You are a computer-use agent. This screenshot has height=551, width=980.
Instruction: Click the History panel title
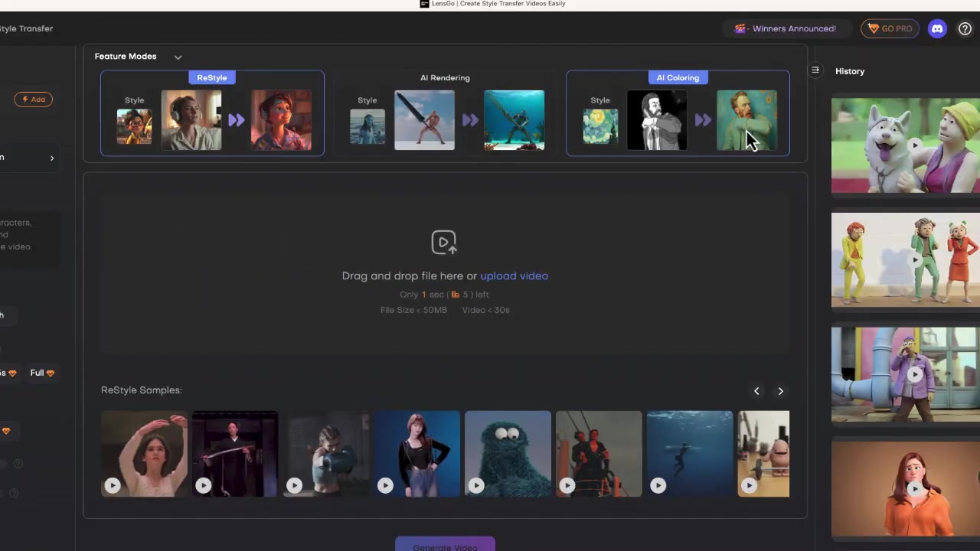pyautogui.click(x=850, y=71)
